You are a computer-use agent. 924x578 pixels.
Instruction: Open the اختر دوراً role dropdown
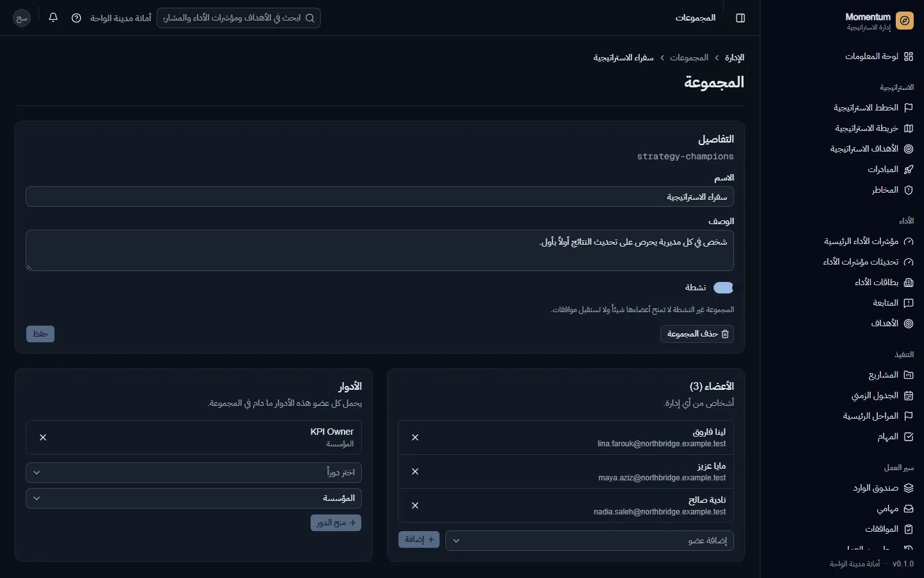click(x=194, y=473)
